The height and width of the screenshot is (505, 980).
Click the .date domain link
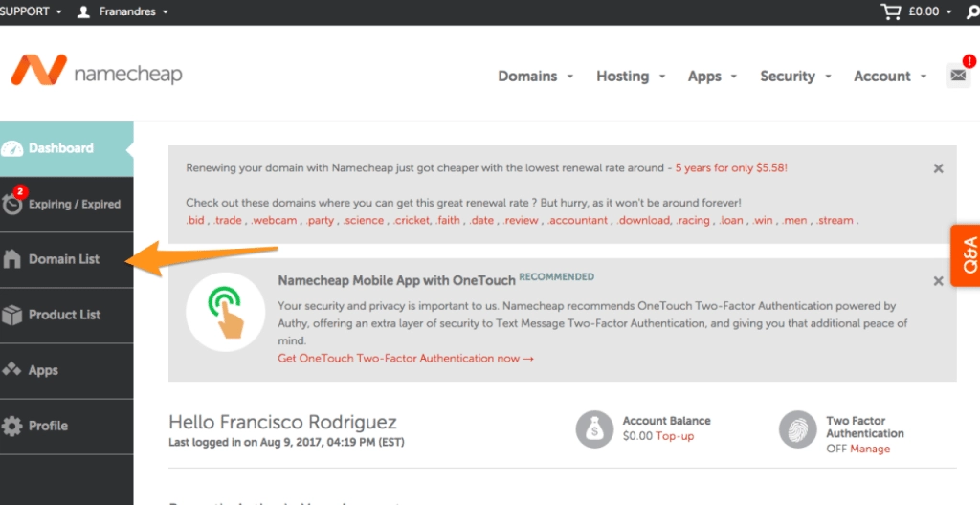click(481, 220)
